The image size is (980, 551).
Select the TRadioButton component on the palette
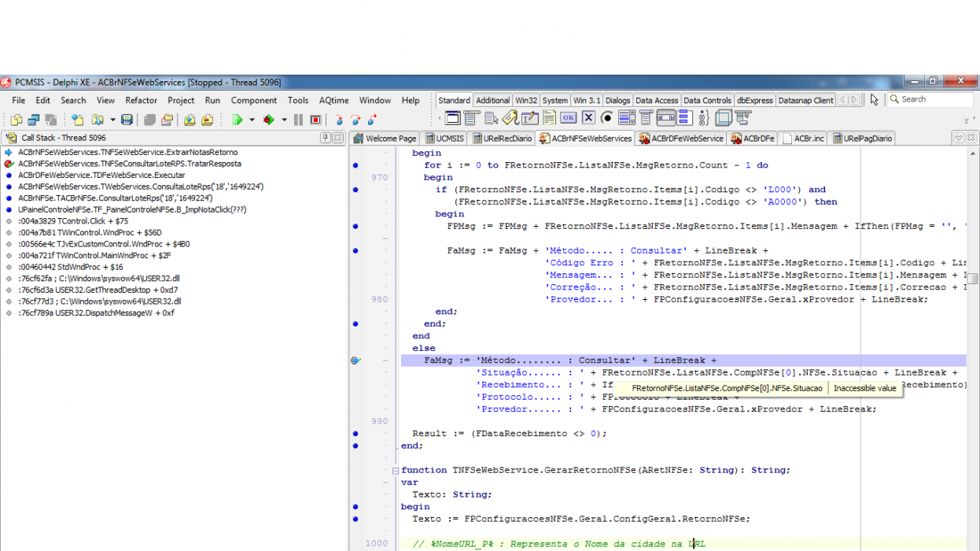(x=607, y=118)
